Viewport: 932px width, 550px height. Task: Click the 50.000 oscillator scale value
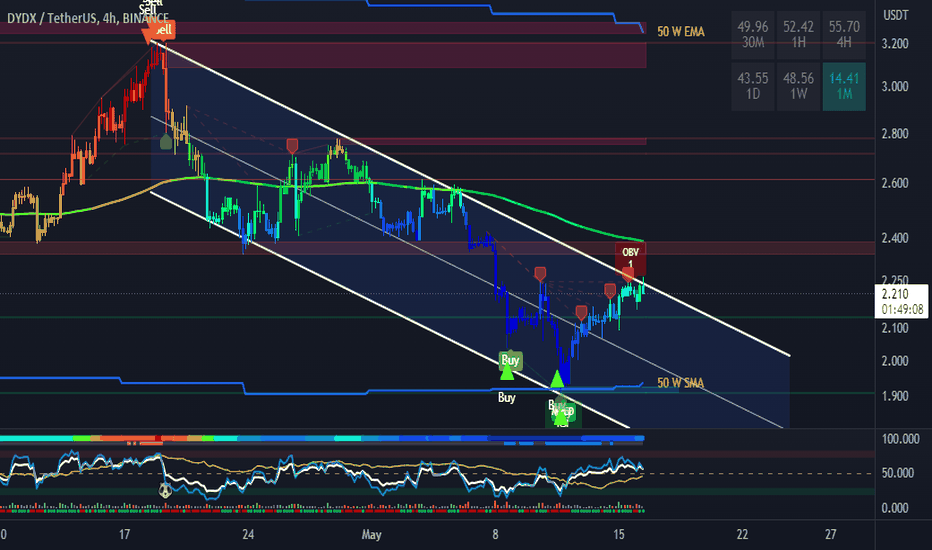(898, 473)
